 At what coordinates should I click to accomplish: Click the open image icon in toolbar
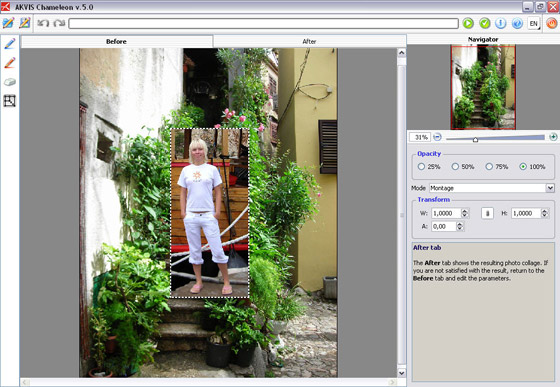click(8, 23)
